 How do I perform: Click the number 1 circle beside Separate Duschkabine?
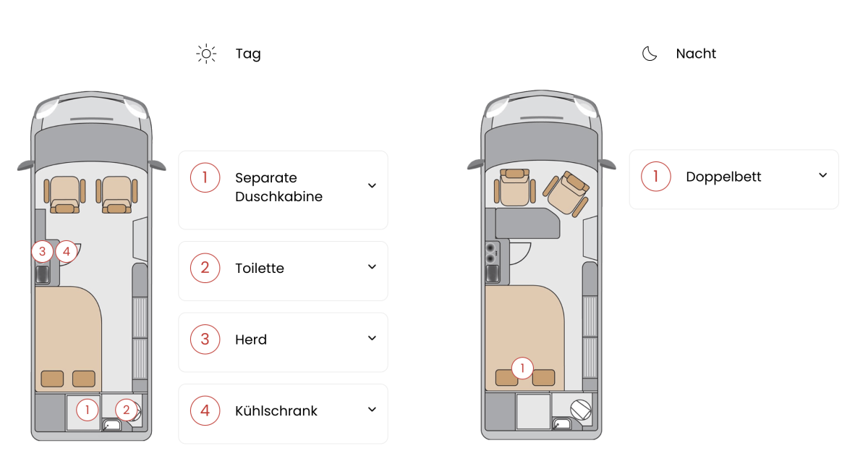coord(205,177)
